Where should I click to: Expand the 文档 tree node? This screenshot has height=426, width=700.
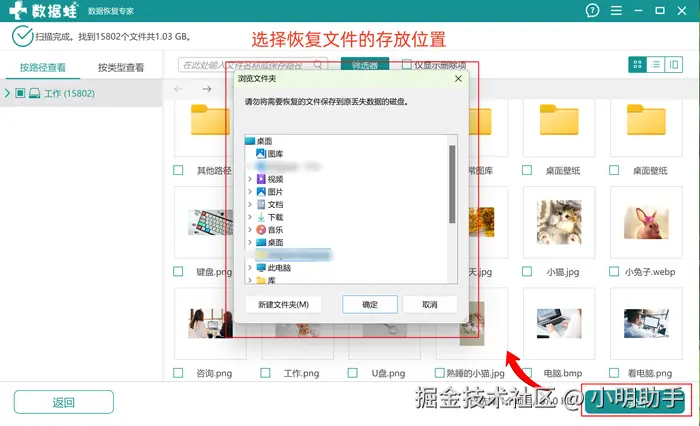click(x=250, y=205)
